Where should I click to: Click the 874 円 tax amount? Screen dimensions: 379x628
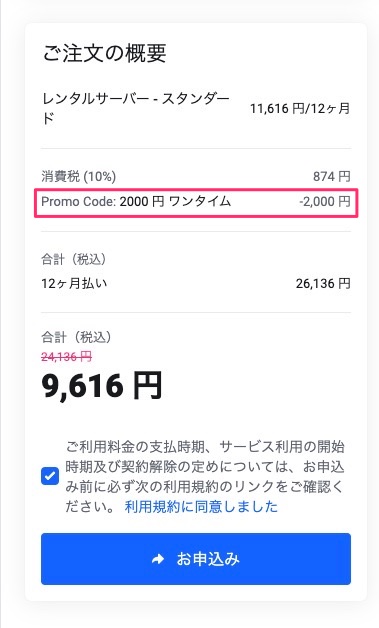pyautogui.click(x=332, y=176)
